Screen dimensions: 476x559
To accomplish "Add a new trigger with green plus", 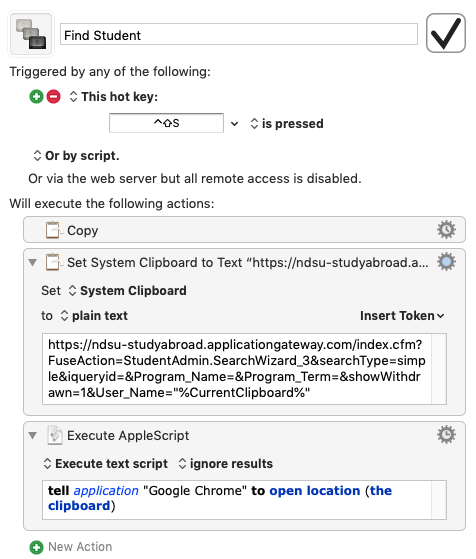I will [36, 97].
